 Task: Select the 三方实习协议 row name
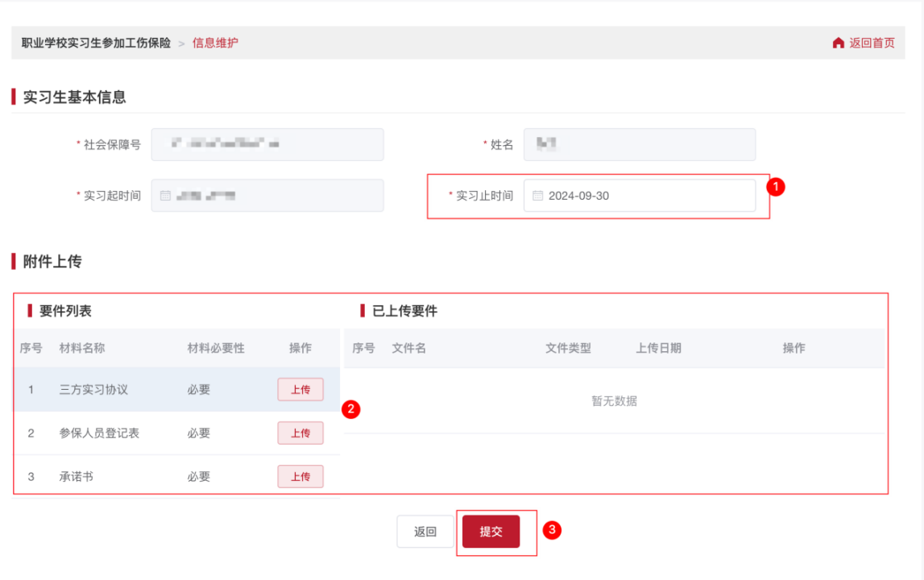(x=93, y=390)
